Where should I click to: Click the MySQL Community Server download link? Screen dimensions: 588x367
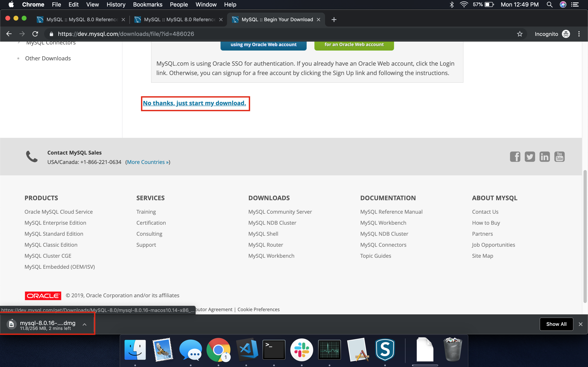(280, 211)
